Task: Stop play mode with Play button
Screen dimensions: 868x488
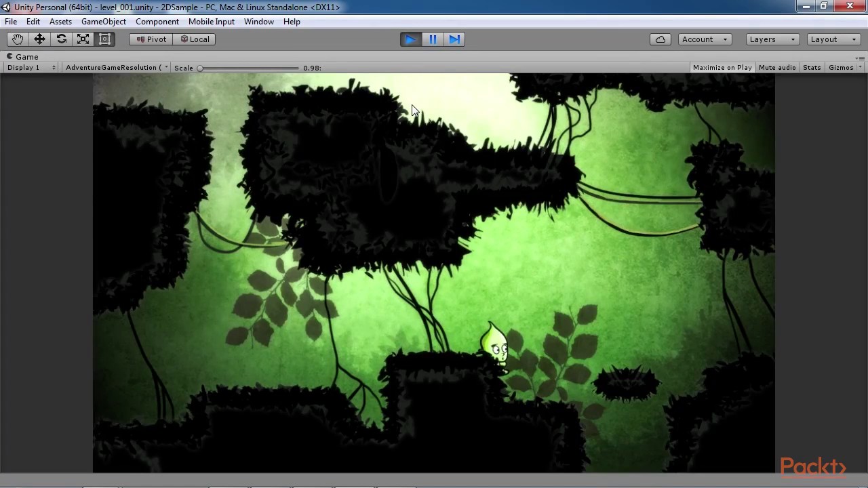Action: click(410, 39)
